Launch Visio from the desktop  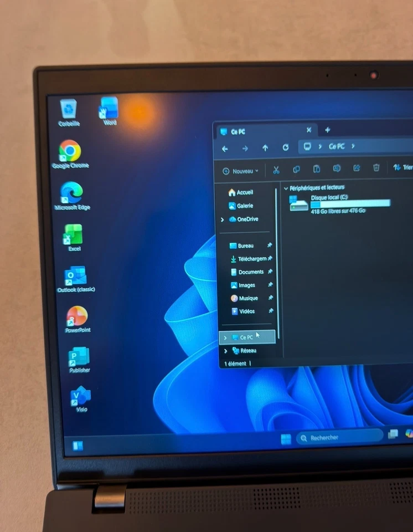point(81,399)
